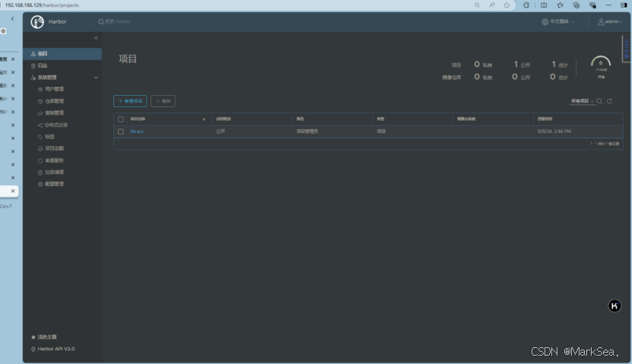Screen dimensions: 632x364
Task: Click the filter icon in the 项目名称 column
Action: coord(204,119)
